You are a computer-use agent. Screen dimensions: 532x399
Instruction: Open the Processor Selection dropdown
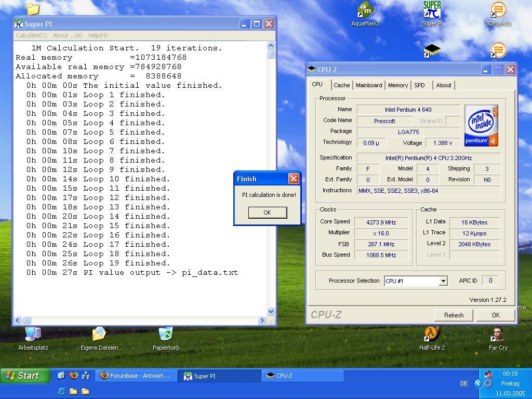coord(443,281)
